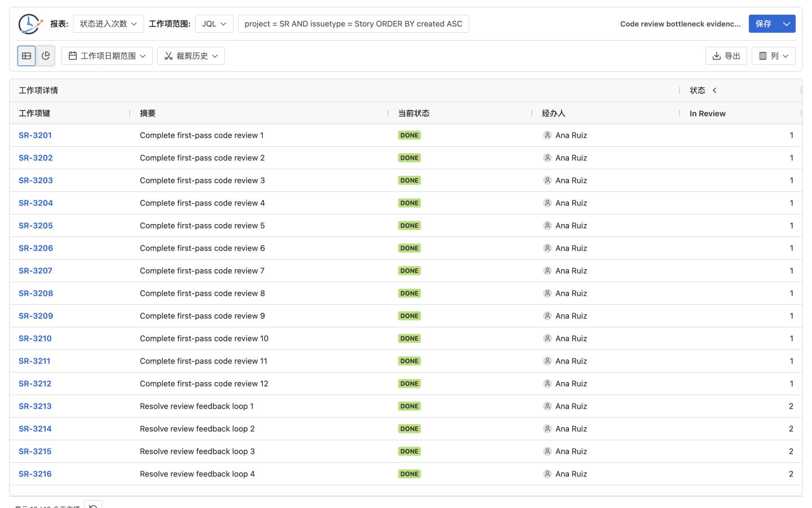Click Ana Ruiz avatar icon in SR-3202 row
Screen dimensions: 812x508
(547, 158)
